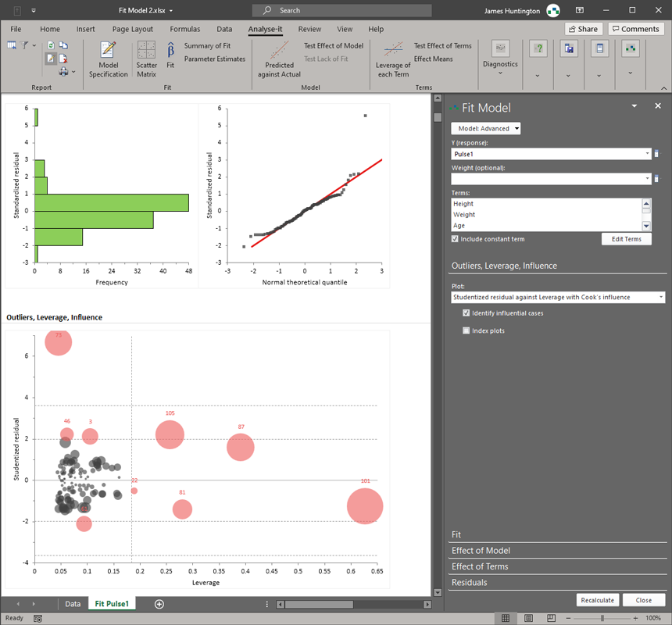Uncheck Include constant term
The width and height of the screenshot is (672, 625).
(x=456, y=239)
